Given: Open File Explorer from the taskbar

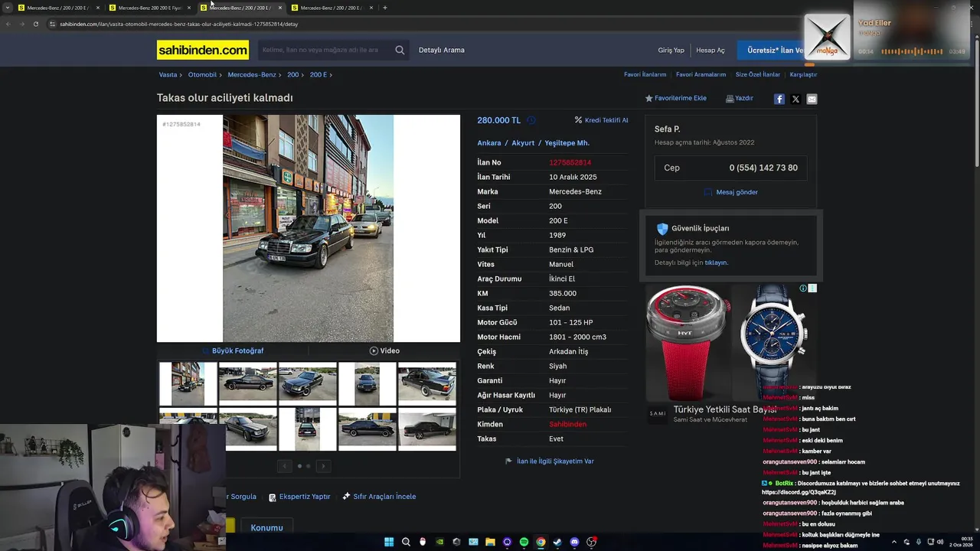Looking at the screenshot, I should 490,542.
